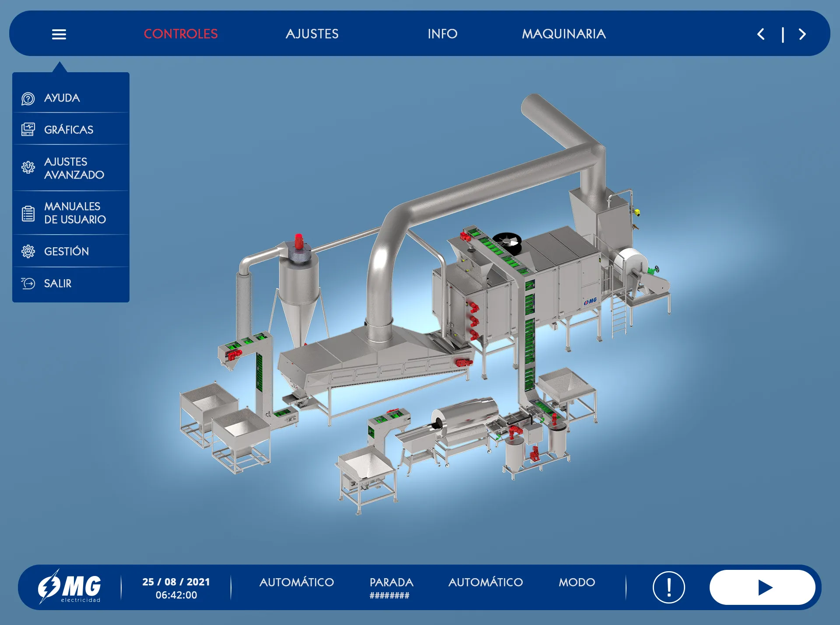840x625 pixels.
Task: Click the first AUTOMÁTICO status label
Action: 297,582
